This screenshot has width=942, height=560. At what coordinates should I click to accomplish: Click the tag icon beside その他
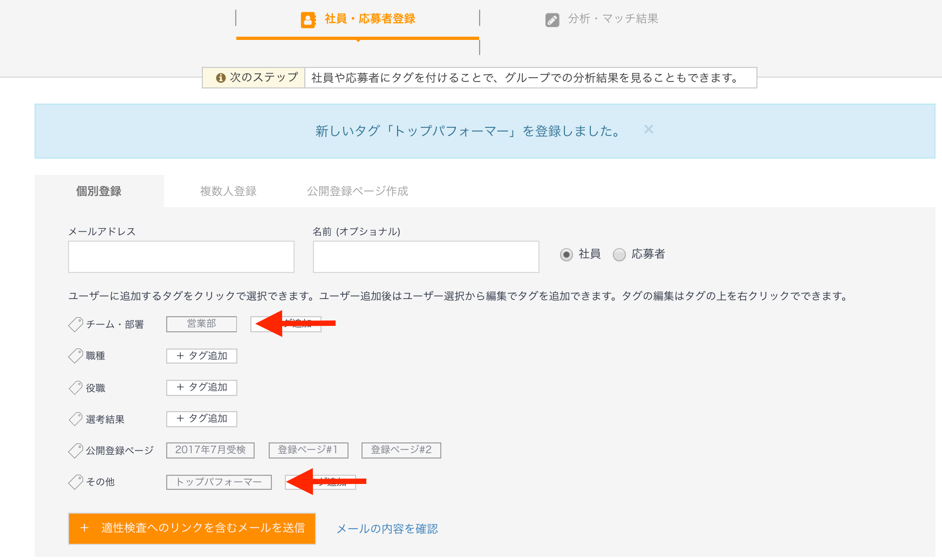tap(76, 482)
